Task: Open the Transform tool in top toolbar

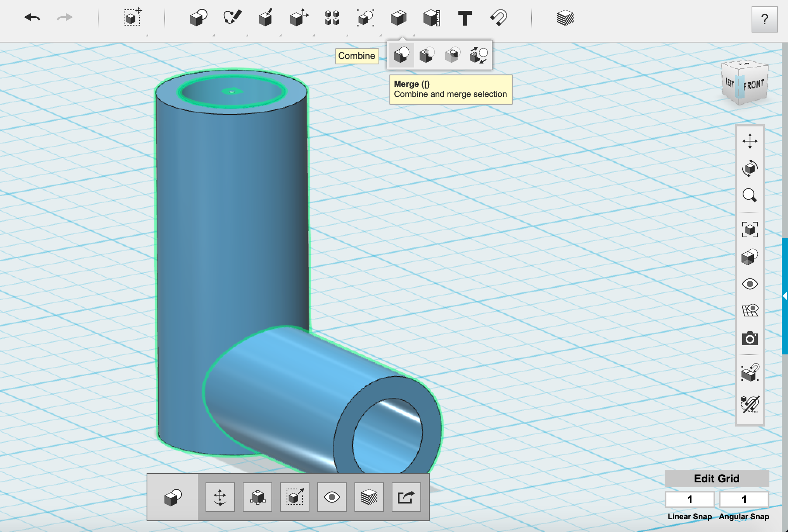Action: tap(133, 17)
